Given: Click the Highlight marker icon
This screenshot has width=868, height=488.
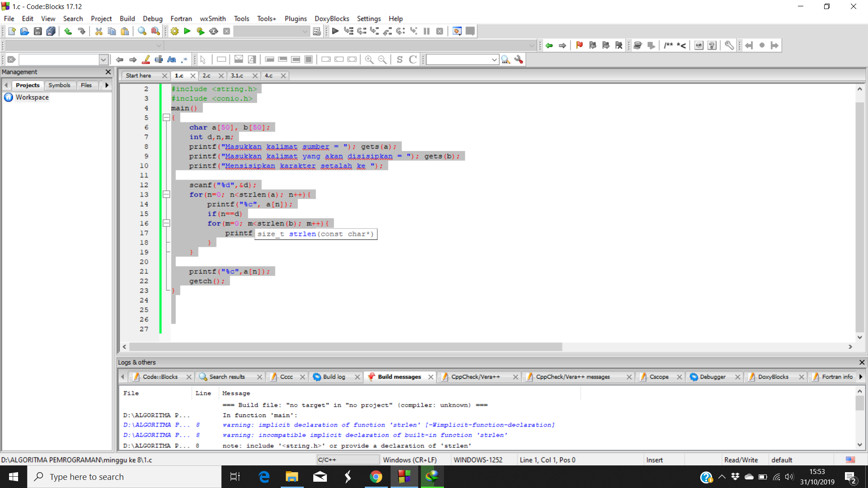Looking at the screenshot, I should pos(146,60).
